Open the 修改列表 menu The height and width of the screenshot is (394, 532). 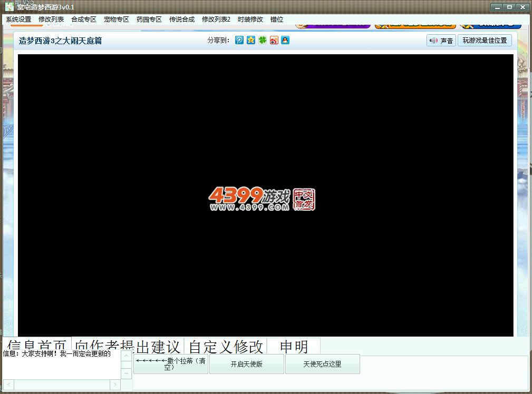[x=51, y=19]
